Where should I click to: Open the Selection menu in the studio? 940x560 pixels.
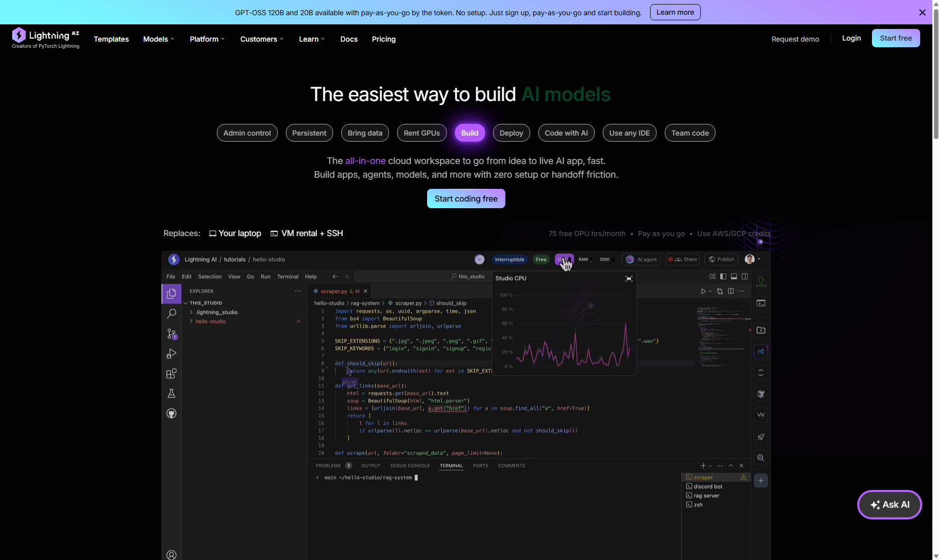coord(210,277)
